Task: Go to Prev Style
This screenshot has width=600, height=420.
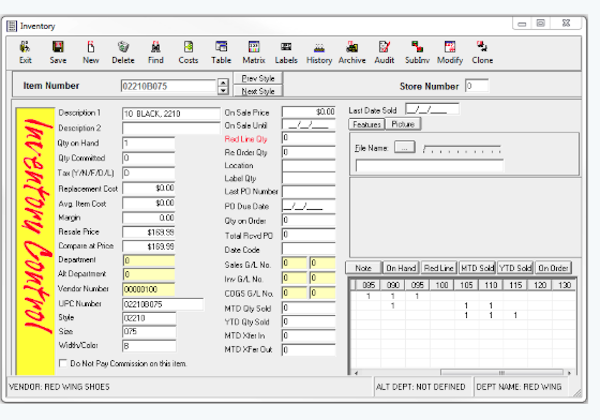Action: pos(258,78)
